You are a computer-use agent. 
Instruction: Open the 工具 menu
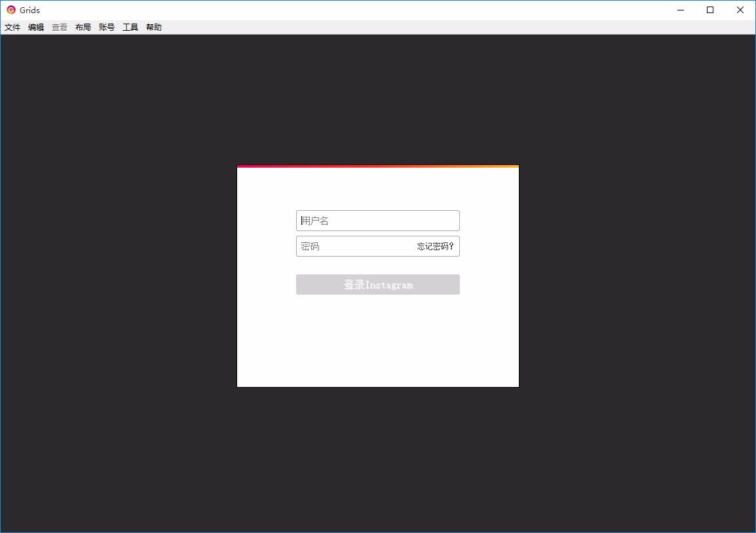coord(130,28)
